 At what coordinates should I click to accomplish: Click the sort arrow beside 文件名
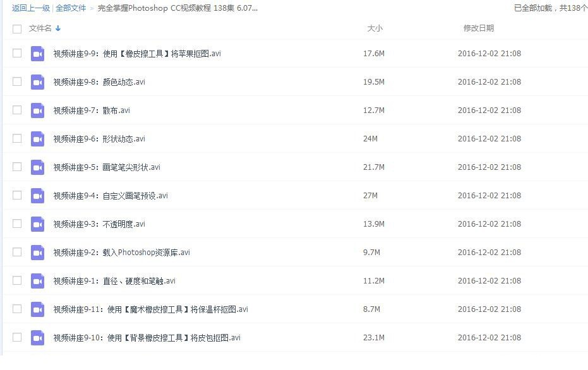(57, 28)
